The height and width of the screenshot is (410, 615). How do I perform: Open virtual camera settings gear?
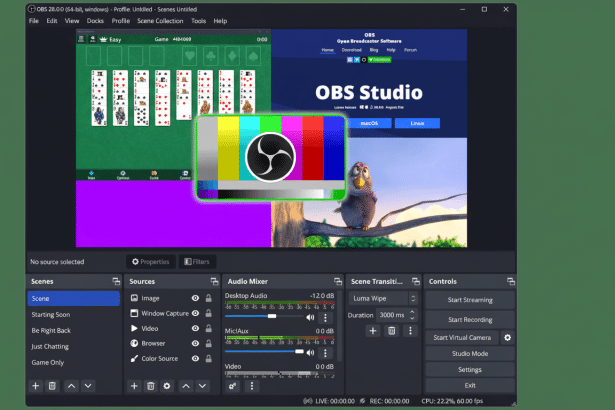pyautogui.click(x=508, y=337)
